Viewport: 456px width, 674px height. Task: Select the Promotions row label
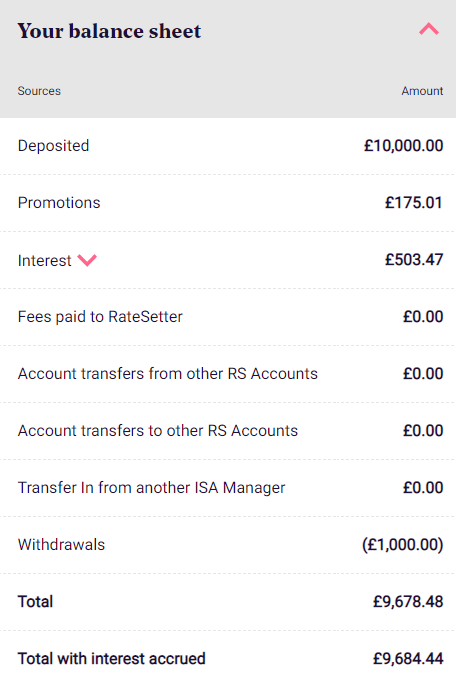tap(59, 203)
